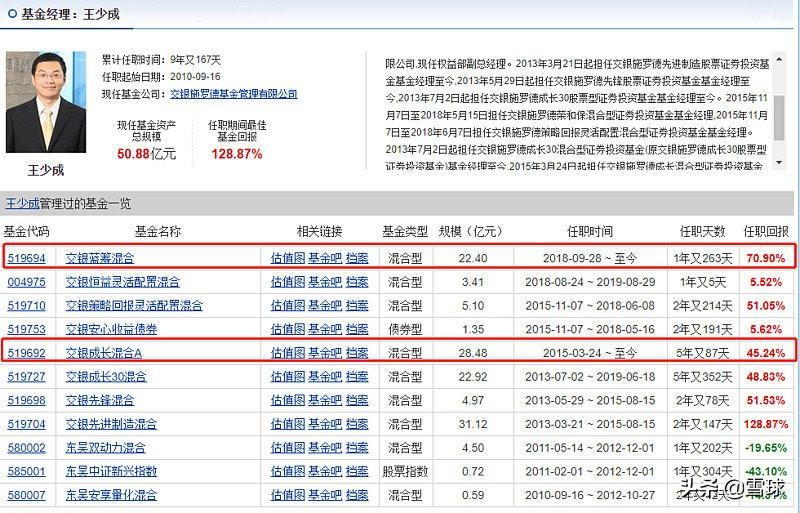Open fund code 580002

click(27, 448)
